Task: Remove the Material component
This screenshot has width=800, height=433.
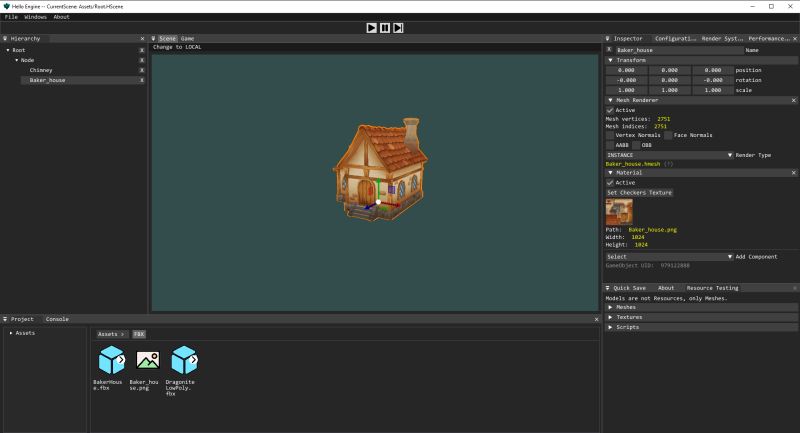Action: point(794,173)
